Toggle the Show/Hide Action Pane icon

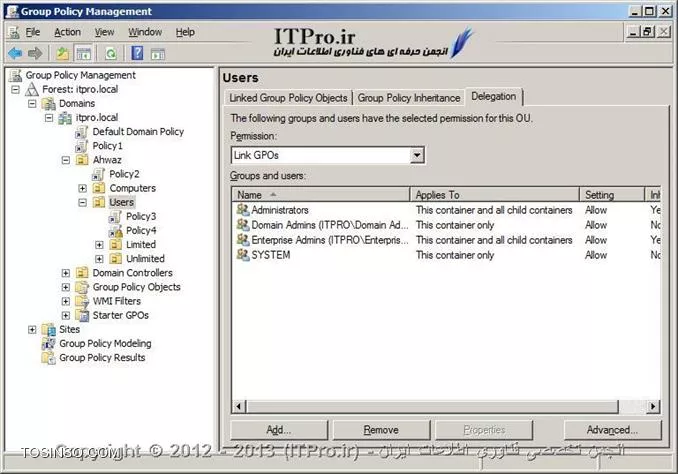coord(158,54)
